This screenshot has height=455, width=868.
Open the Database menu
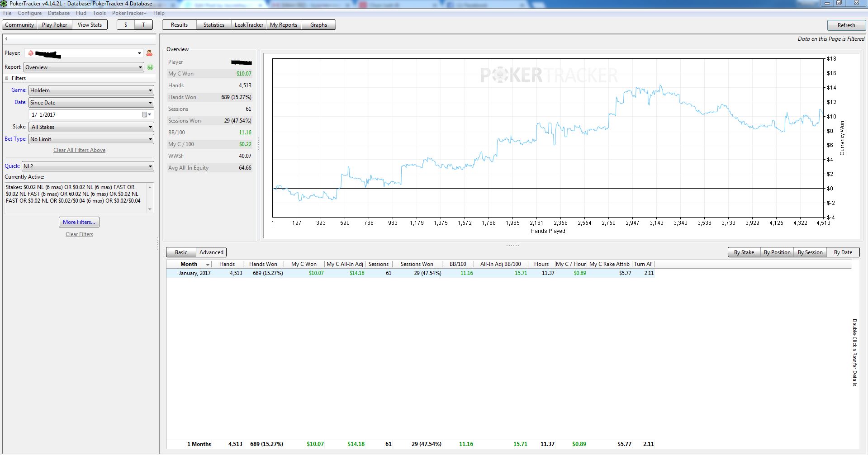click(x=59, y=13)
